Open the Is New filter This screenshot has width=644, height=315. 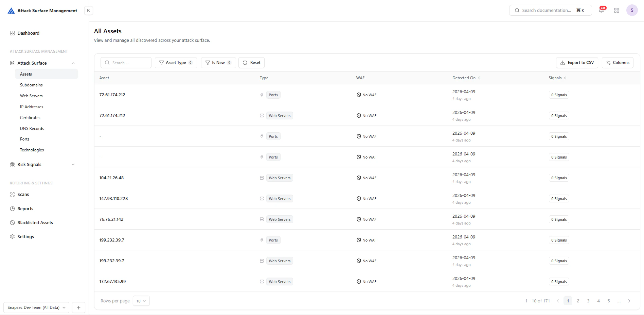coord(218,63)
